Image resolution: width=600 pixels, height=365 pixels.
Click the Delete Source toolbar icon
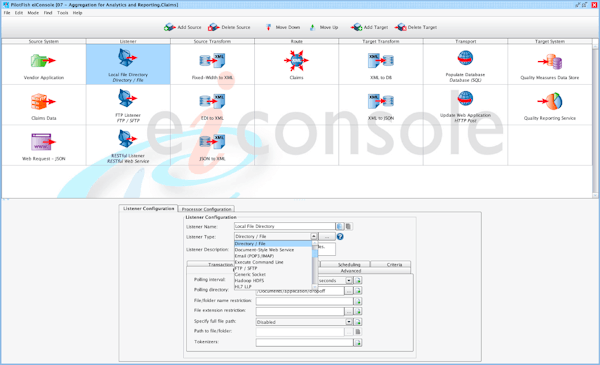tap(214, 27)
